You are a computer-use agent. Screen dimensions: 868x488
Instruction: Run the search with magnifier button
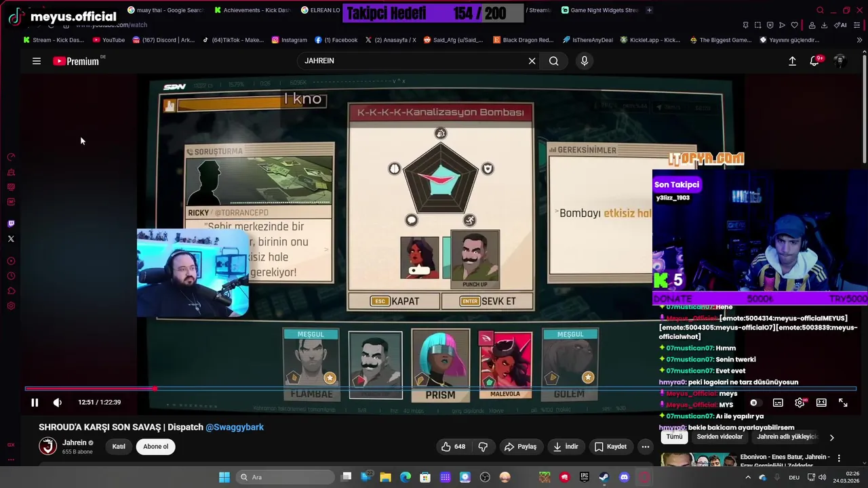554,61
